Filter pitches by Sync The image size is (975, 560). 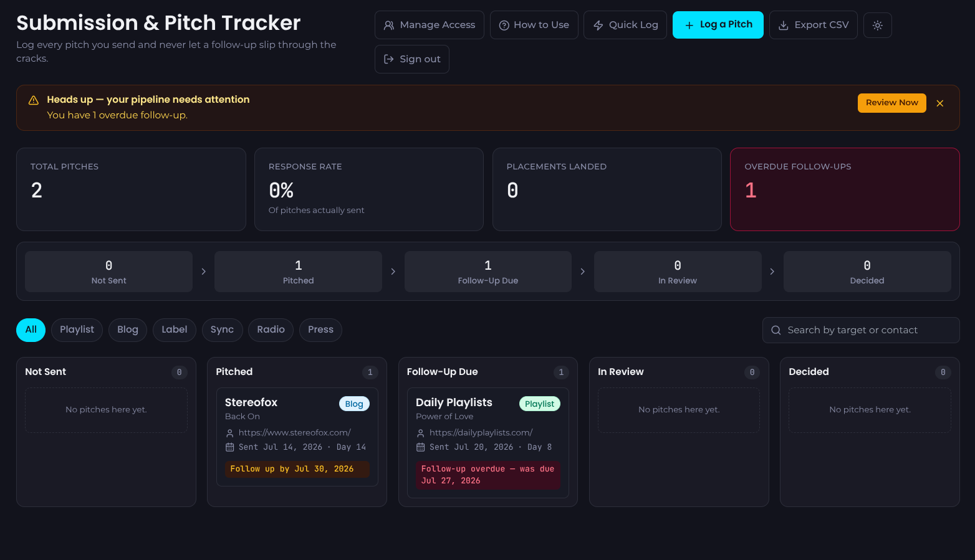[222, 330]
